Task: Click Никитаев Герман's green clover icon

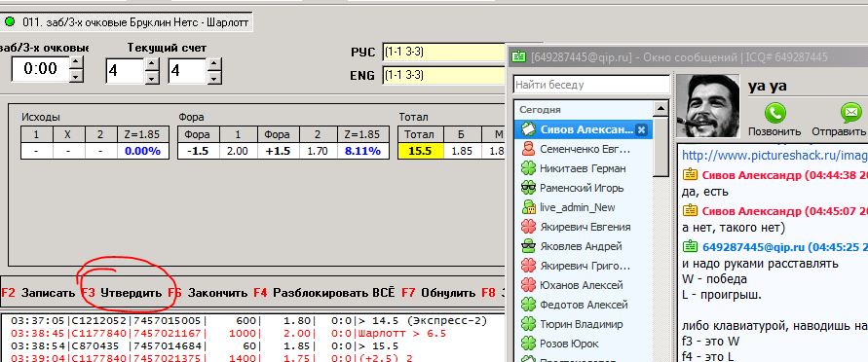Action: pos(529,168)
